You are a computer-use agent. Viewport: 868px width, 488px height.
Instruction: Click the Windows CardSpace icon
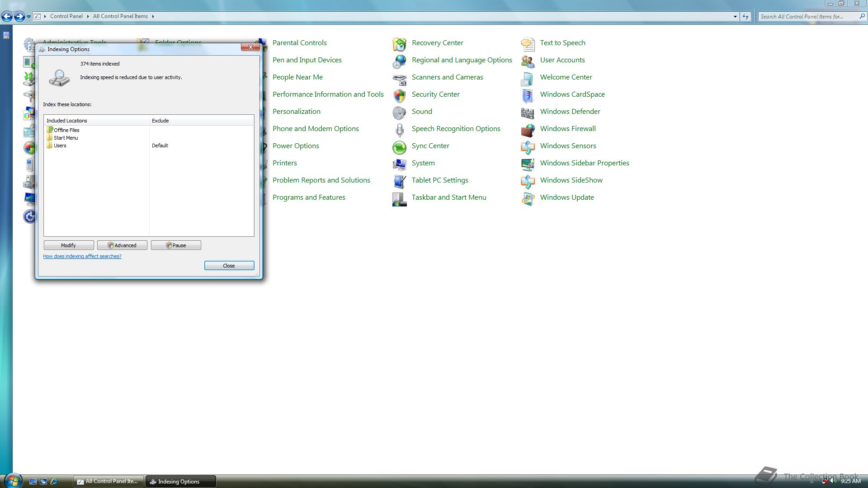[528, 95]
